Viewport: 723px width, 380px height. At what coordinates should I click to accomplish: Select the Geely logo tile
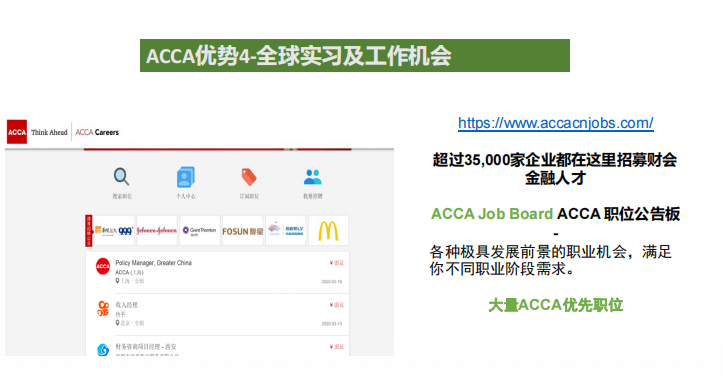[x=285, y=230]
